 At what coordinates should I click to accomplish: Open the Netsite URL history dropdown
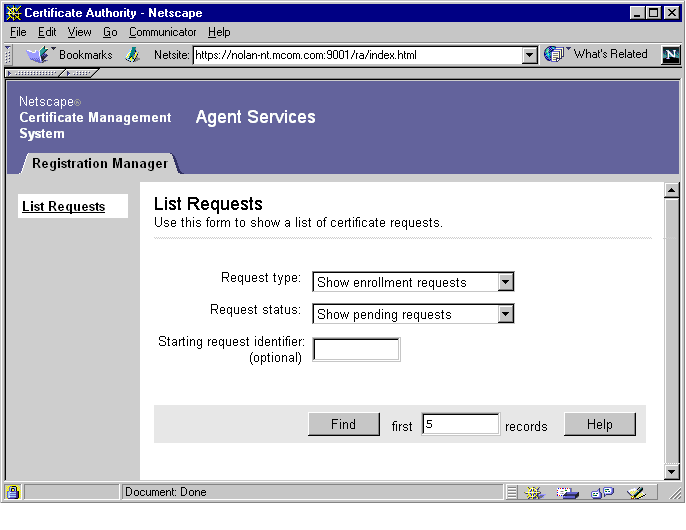point(529,55)
